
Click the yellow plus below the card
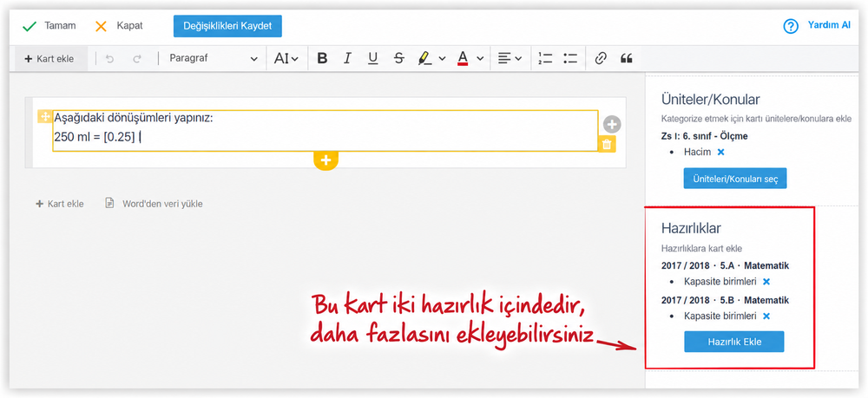[x=325, y=160]
